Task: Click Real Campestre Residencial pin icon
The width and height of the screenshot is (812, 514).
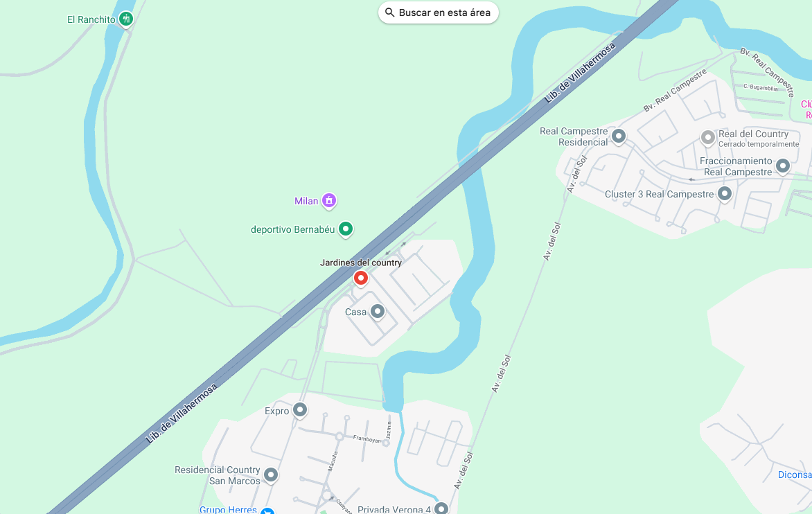Action: click(618, 136)
